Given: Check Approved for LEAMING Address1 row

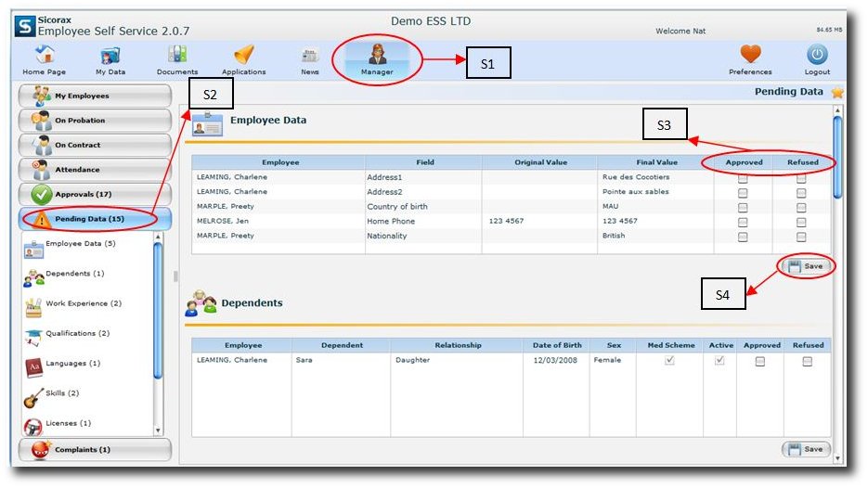Looking at the screenshot, I should pos(743,177).
